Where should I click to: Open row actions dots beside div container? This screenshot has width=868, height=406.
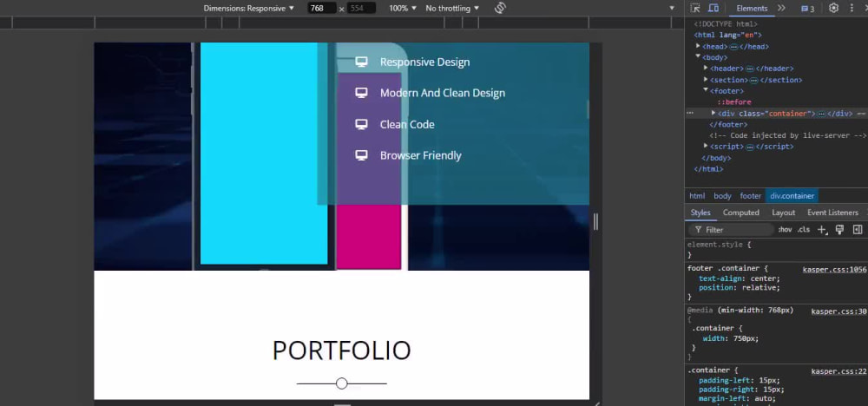(690, 113)
